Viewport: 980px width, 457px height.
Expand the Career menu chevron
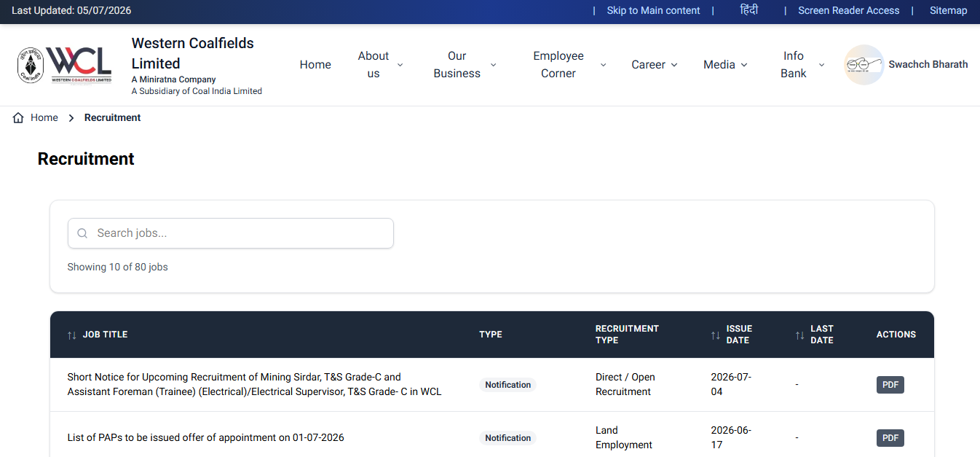(x=674, y=65)
